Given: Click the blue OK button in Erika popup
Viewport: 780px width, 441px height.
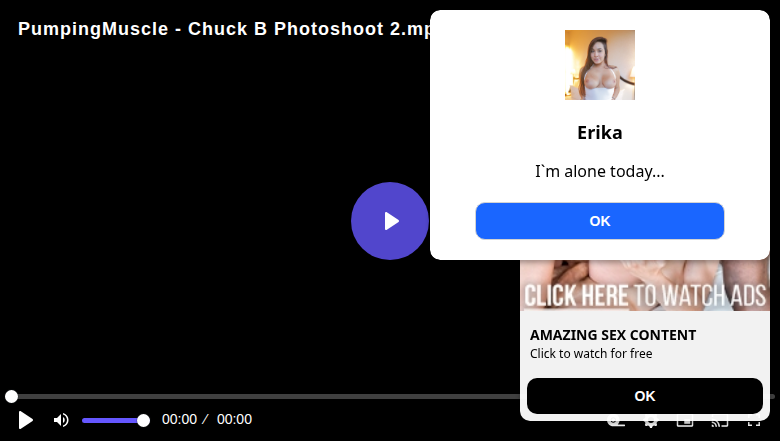Looking at the screenshot, I should coord(599,221).
